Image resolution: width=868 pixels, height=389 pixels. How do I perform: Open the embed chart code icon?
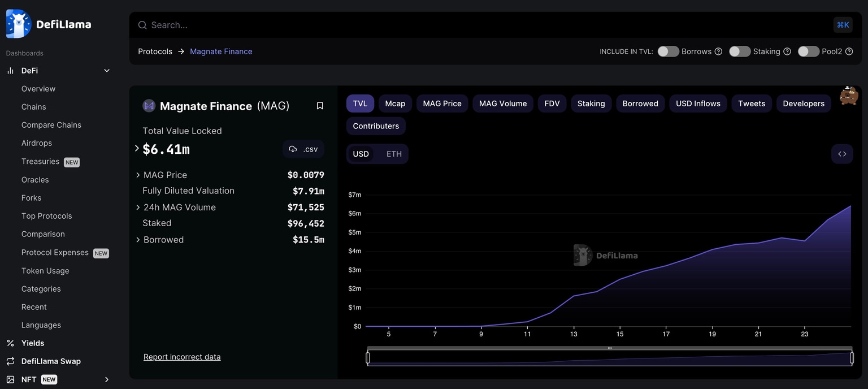pos(842,153)
